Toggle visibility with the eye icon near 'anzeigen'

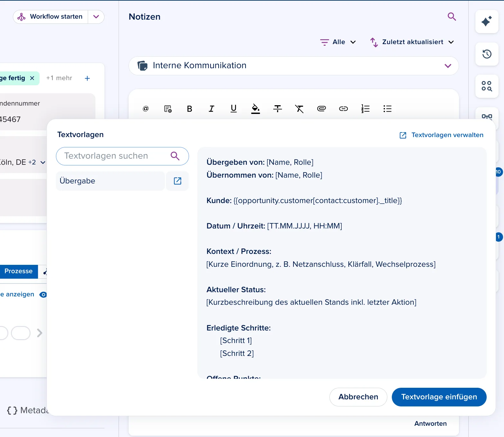(x=43, y=294)
